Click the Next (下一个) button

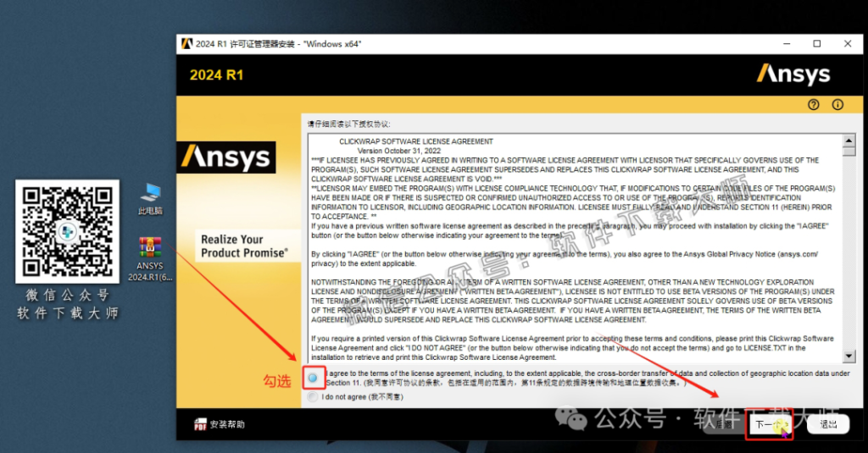(x=770, y=424)
